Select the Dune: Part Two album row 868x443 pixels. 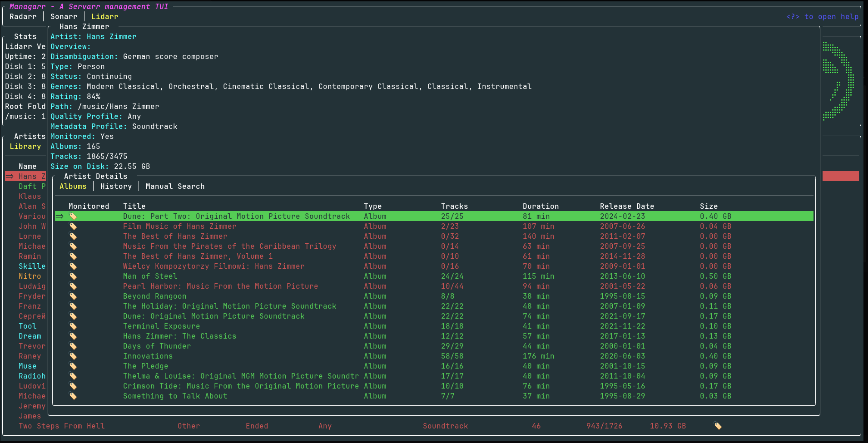(x=236, y=216)
